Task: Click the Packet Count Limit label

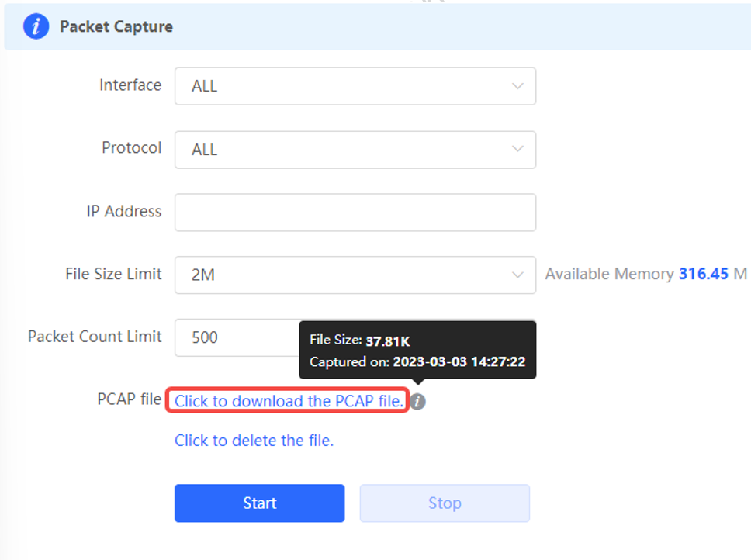Action: 95,337
